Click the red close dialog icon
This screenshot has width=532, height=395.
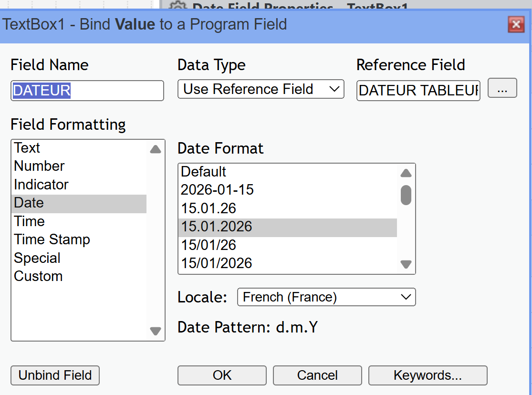point(516,24)
